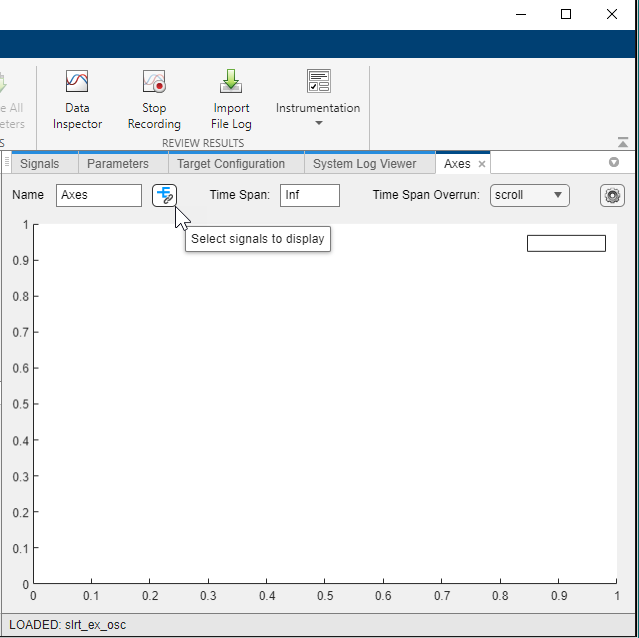Viewport: 639px width, 638px height.
Task: Open axes settings gear icon
Action: pyautogui.click(x=612, y=196)
